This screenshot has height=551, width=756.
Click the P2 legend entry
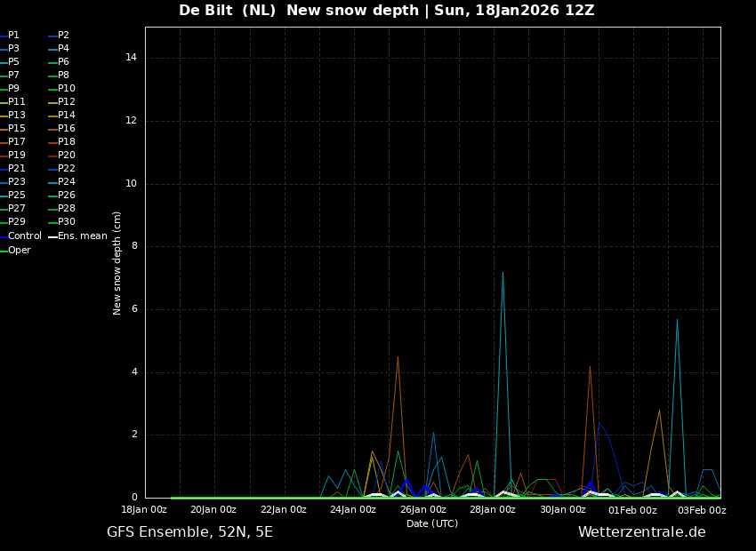point(59,36)
